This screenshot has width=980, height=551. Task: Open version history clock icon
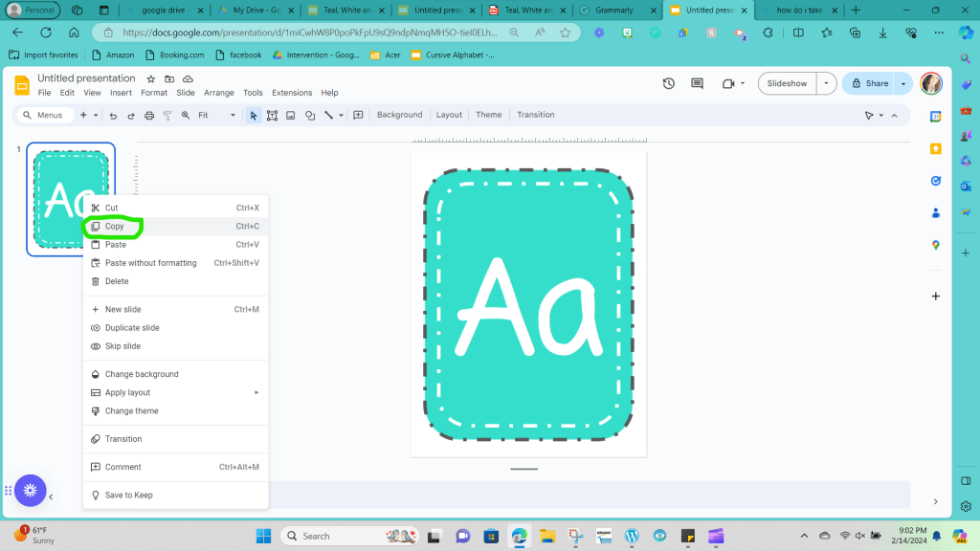(669, 84)
